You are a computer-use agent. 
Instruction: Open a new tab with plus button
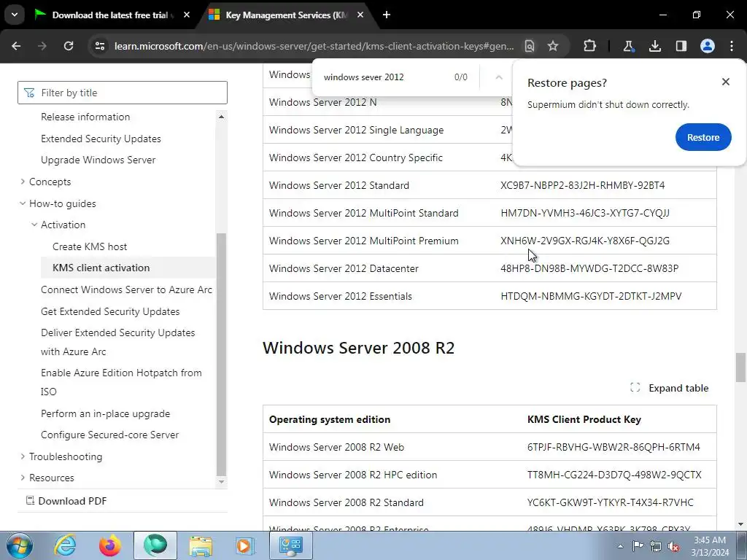click(387, 15)
